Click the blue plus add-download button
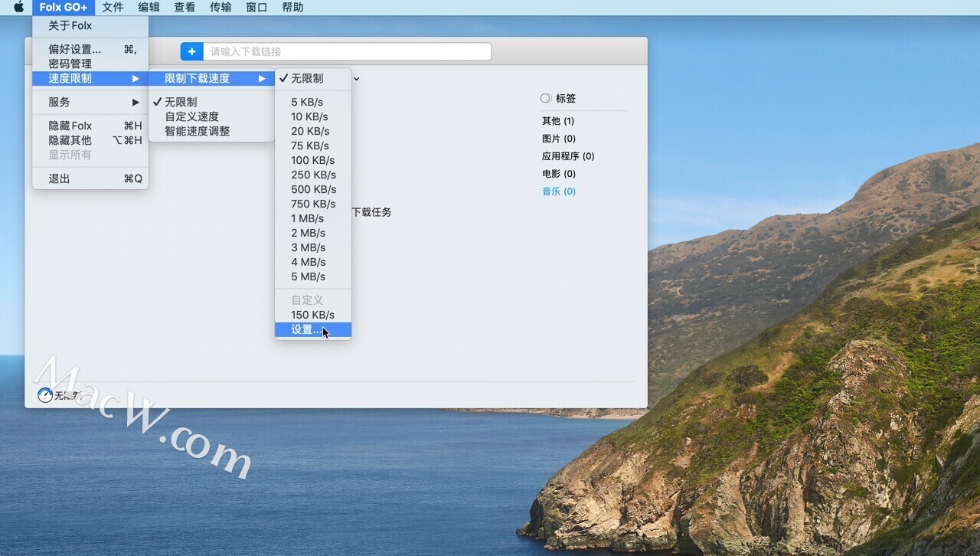 pos(191,51)
